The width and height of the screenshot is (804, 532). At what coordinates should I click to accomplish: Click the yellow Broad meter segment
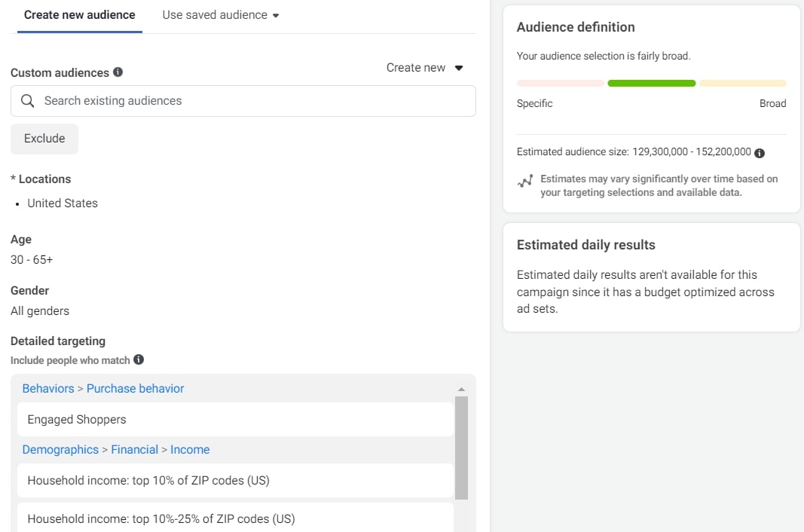[x=742, y=84]
